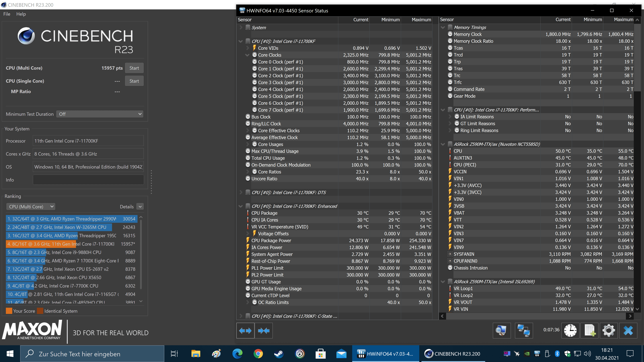The height and width of the screenshot is (362, 644).
Task: Open HWiNFO sensor settings gear
Action: (609, 330)
